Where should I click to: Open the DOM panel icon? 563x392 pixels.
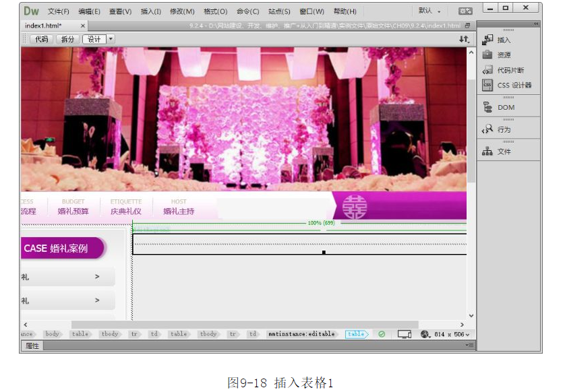(x=487, y=107)
